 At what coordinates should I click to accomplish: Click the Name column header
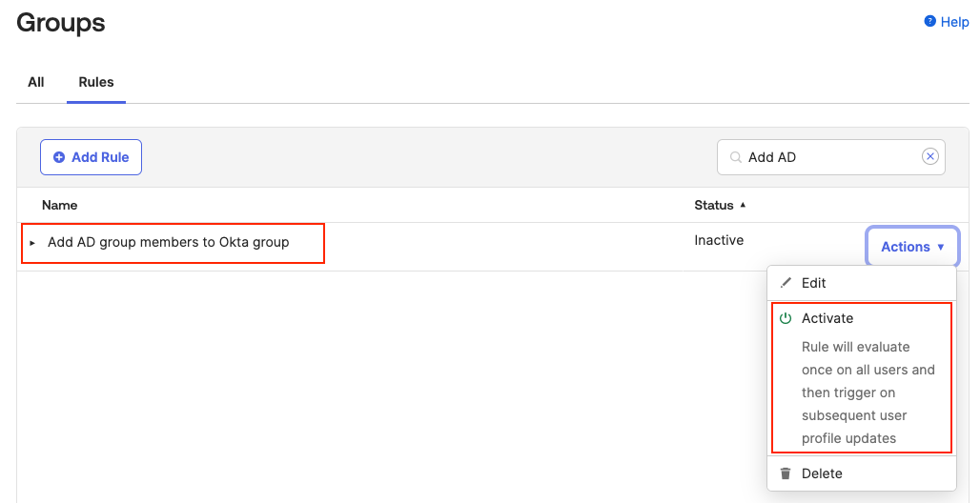tap(60, 205)
